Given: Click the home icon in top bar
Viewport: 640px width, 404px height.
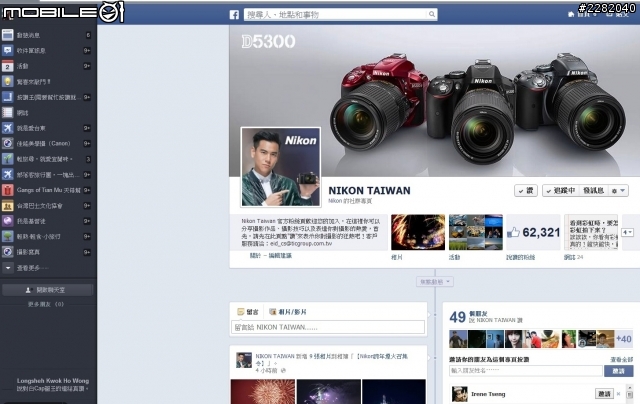Looking at the screenshot, I should [x=571, y=14].
